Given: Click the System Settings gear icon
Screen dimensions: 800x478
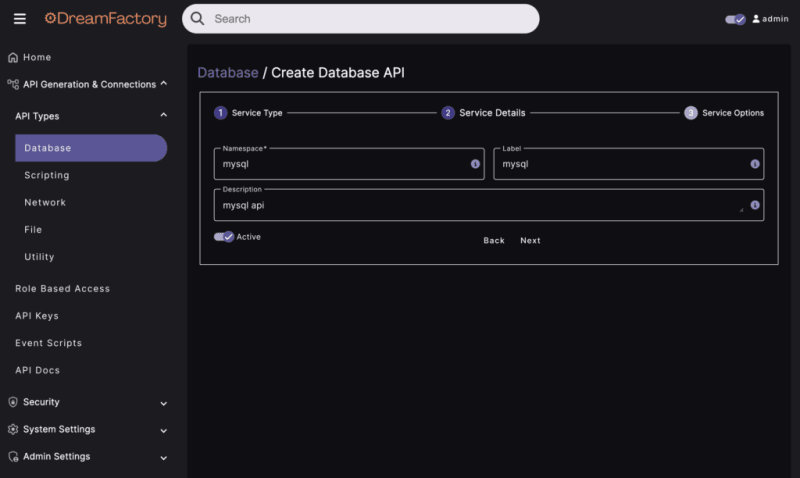Looking at the screenshot, I should tap(13, 430).
